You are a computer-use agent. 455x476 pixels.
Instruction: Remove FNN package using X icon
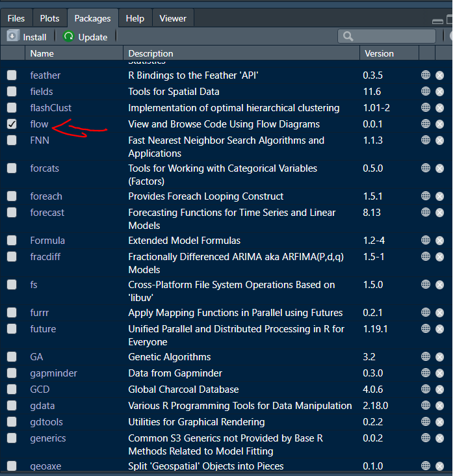coord(439,140)
